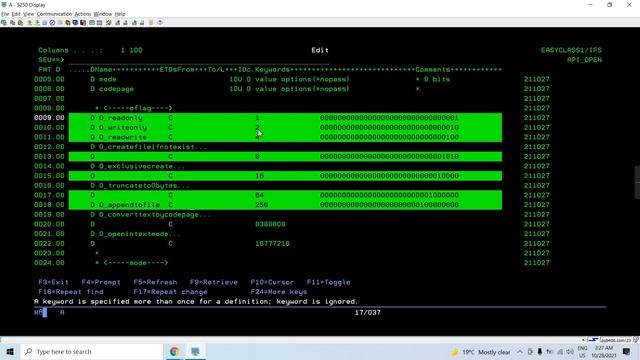Viewport: 640px width, 360px height.
Task: Click the green up-arrow Send File icon
Action: tap(29, 23)
